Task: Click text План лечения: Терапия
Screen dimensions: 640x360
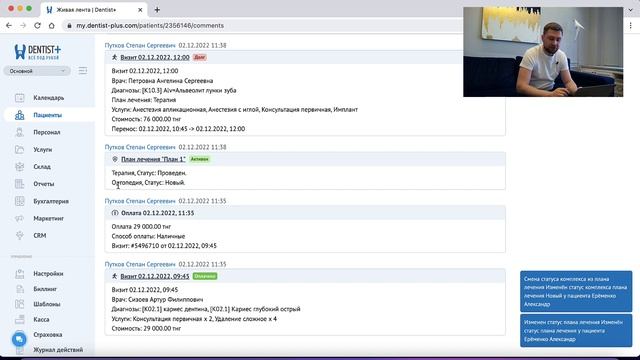Action: 144,100
